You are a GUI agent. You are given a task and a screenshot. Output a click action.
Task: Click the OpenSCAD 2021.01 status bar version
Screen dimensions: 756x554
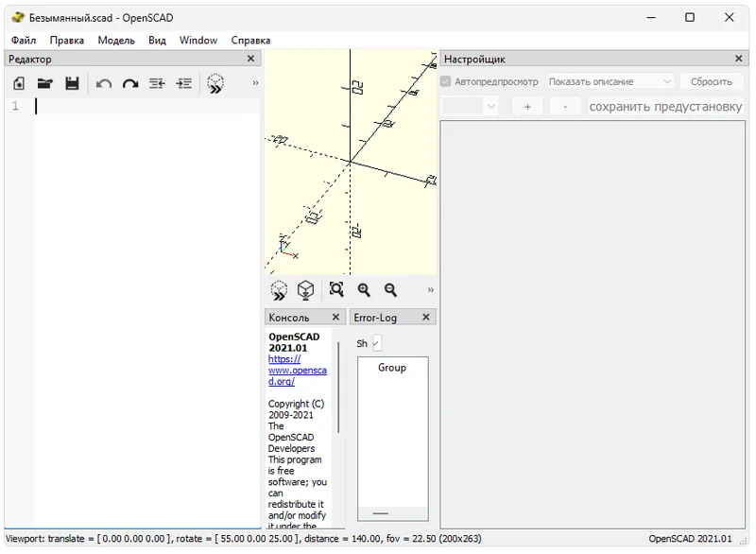(x=690, y=539)
